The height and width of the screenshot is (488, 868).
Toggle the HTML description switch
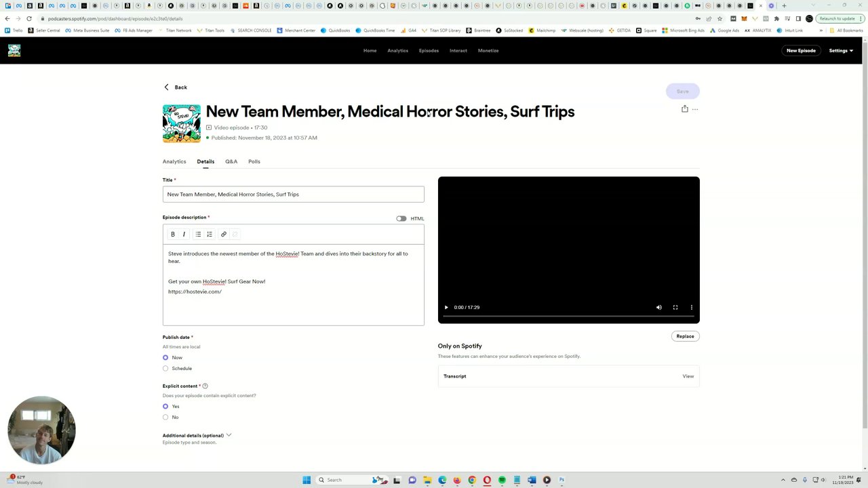(401, 219)
